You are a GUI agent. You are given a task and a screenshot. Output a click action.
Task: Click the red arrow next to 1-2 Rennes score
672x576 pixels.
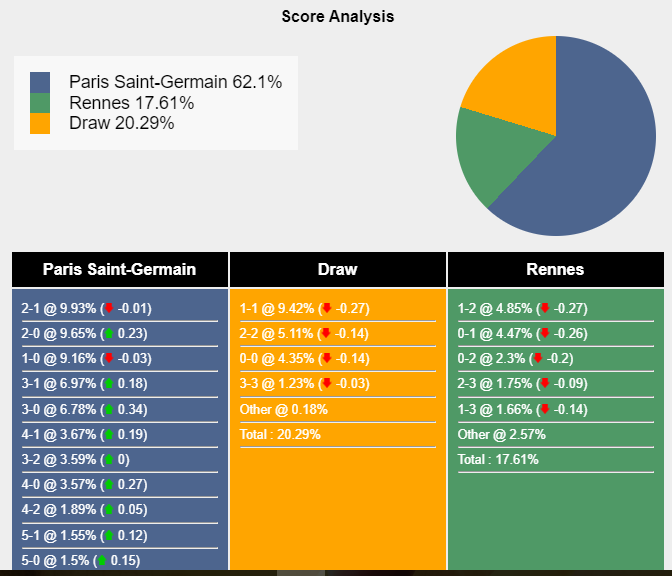(x=544, y=309)
